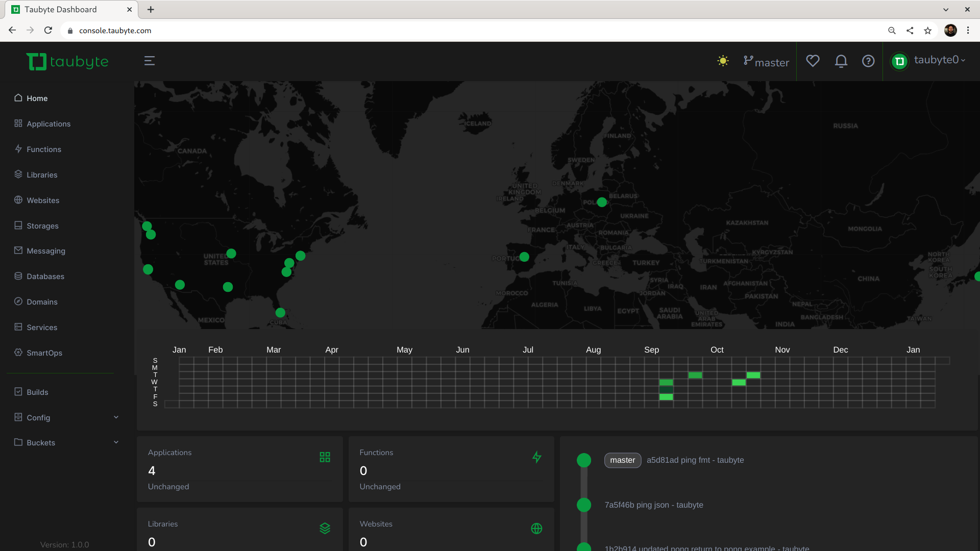The width and height of the screenshot is (980, 551).
Task: Reload the page with browser refresh
Action: pyautogui.click(x=48, y=31)
